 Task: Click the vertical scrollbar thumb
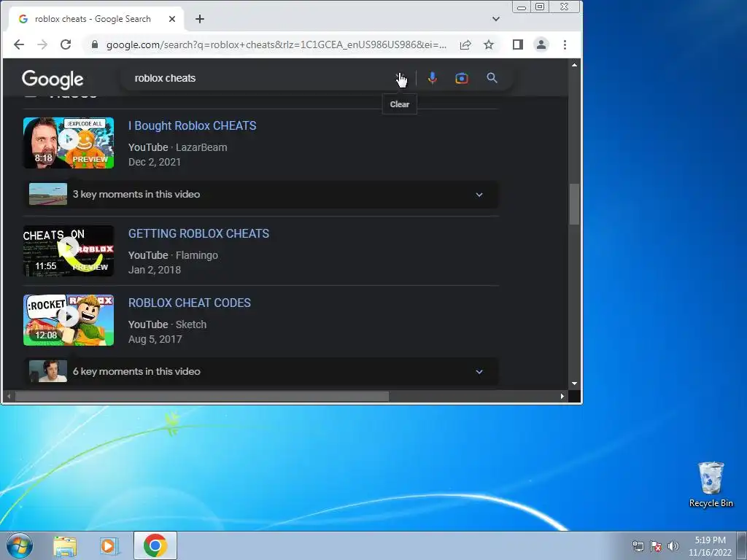pos(575,204)
